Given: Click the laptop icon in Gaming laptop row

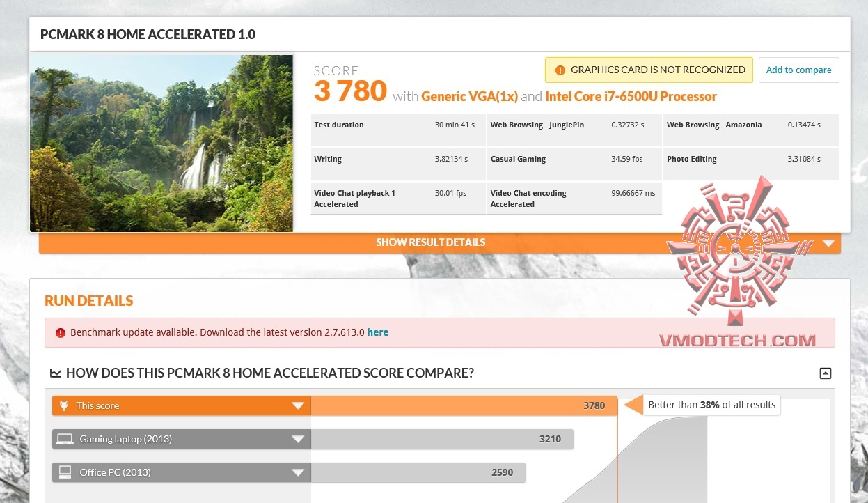Looking at the screenshot, I should [x=65, y=439].
